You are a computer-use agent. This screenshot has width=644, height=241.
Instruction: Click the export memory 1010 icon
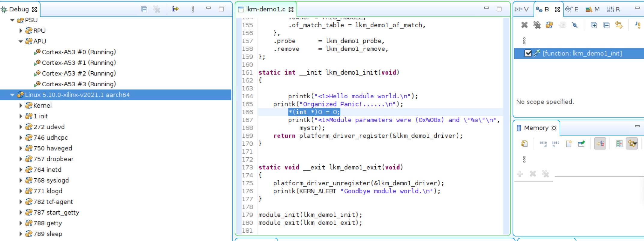tap(556, 144)
